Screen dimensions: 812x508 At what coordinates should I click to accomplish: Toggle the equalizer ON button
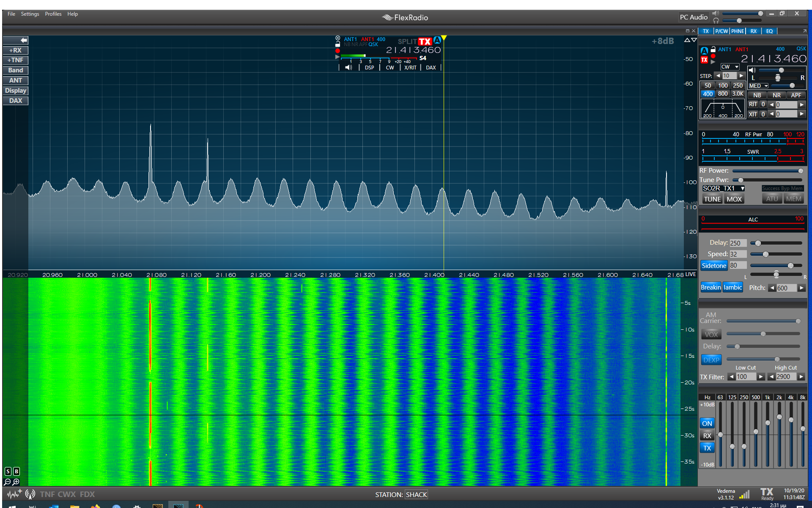point(707,423)
